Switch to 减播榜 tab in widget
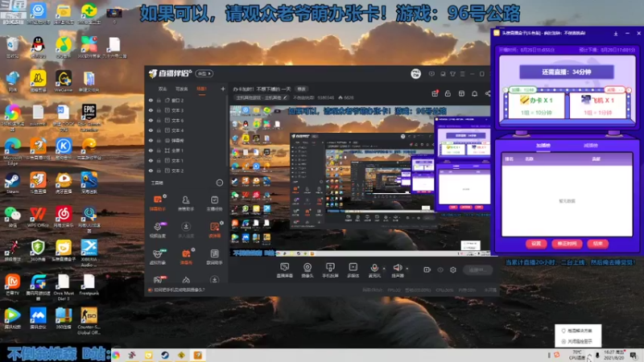The width and height of the screenshot is (644, 362). point(591,146)
